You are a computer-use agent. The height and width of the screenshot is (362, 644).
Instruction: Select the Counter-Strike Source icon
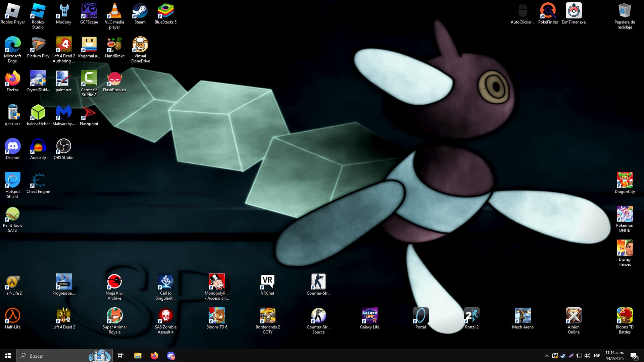point(318,321)
